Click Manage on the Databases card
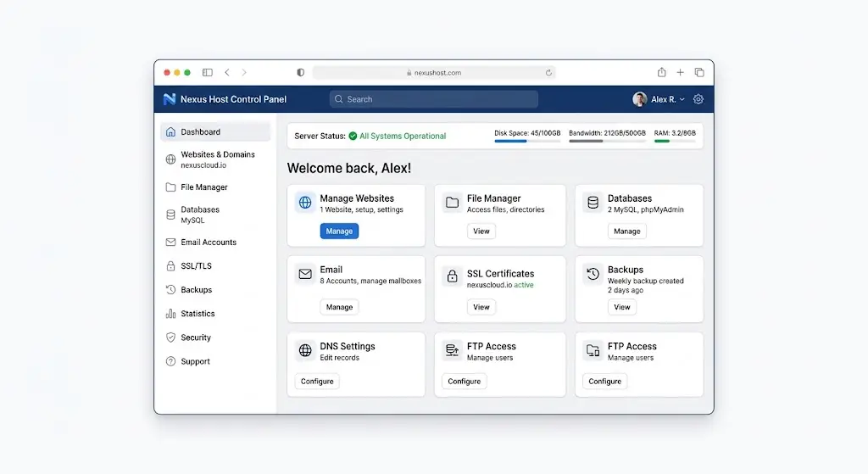 coord(626,231)
